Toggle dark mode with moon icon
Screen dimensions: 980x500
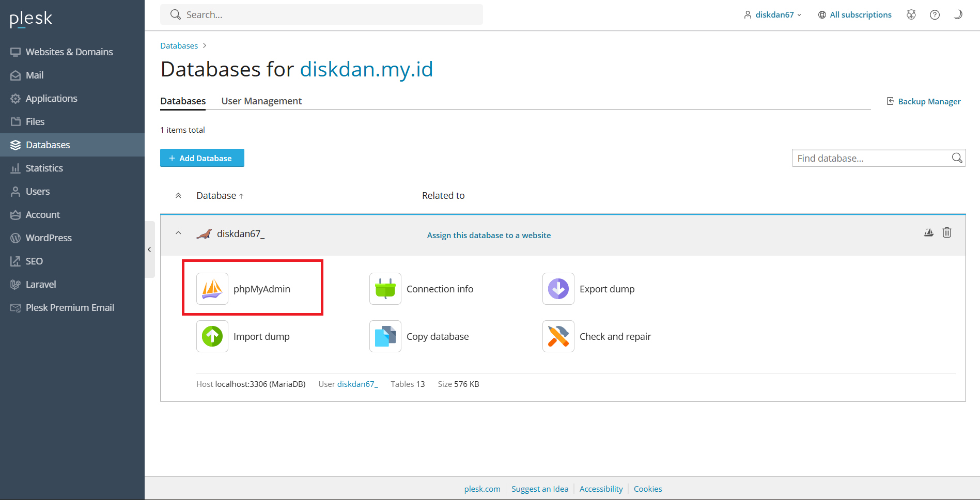point(958,15)
